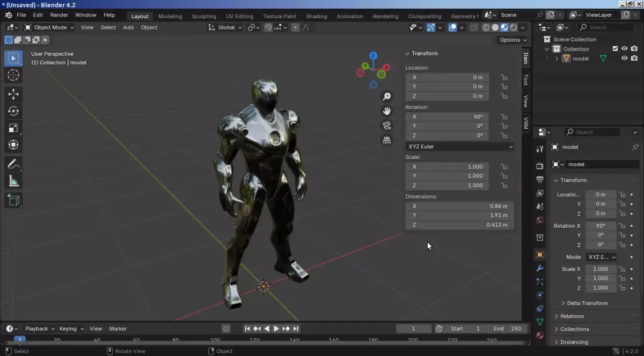This screenshot has width=644, height=356.
Task: Open the Material properties tab icon
Action: pyautogui.click(x=540, y=335)
